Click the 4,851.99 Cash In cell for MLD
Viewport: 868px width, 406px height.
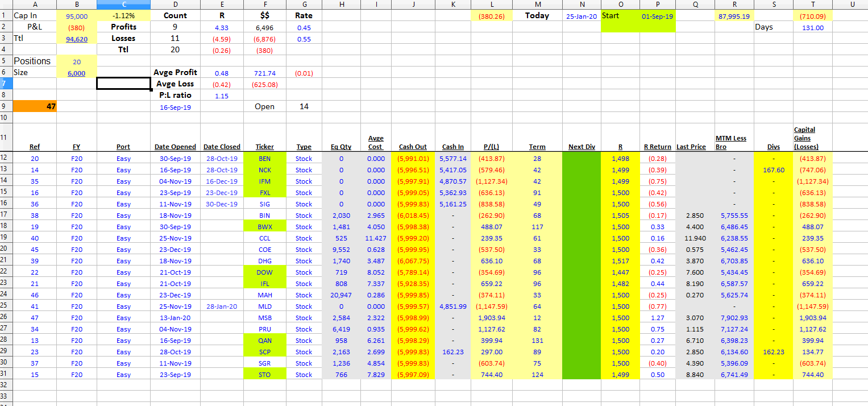pyautogui.click(x=453, y=306)
